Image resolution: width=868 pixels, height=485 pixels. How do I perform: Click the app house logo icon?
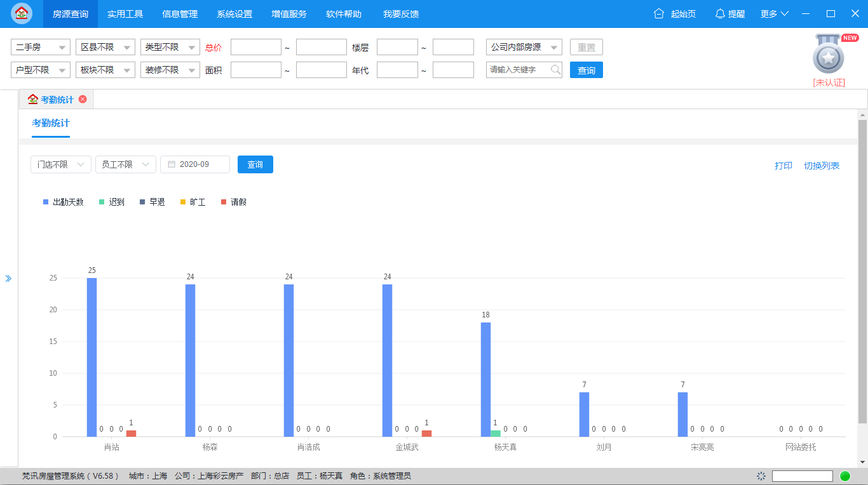click(22, 13)
